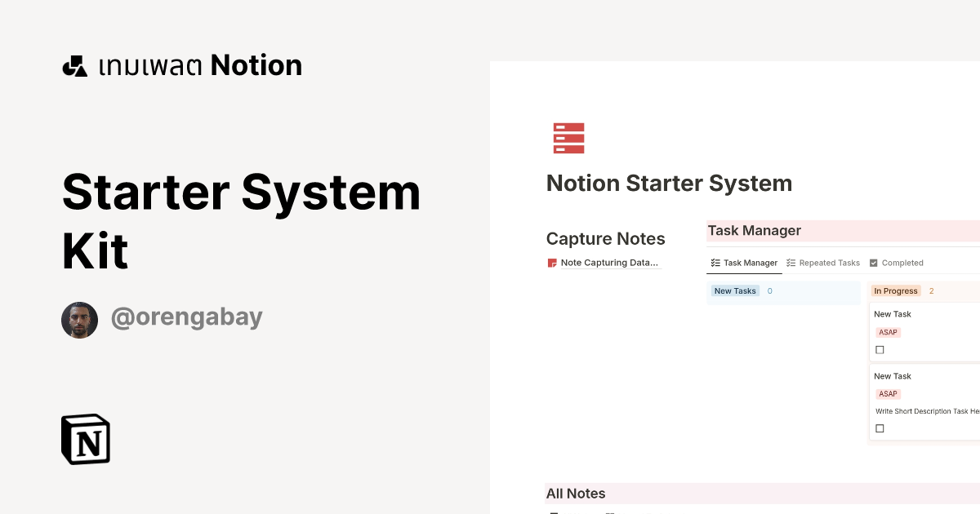Expand the Note Capturing Data item
Viewport: 980px width, 514px height.
coord(608,262)
